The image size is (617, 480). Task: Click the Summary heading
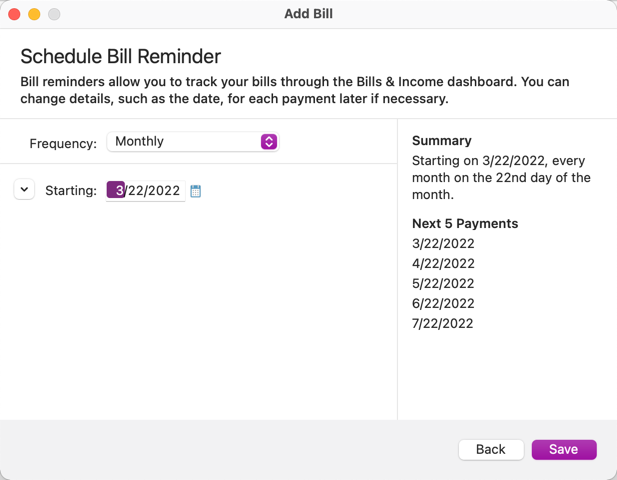click(x=441, y=141)
